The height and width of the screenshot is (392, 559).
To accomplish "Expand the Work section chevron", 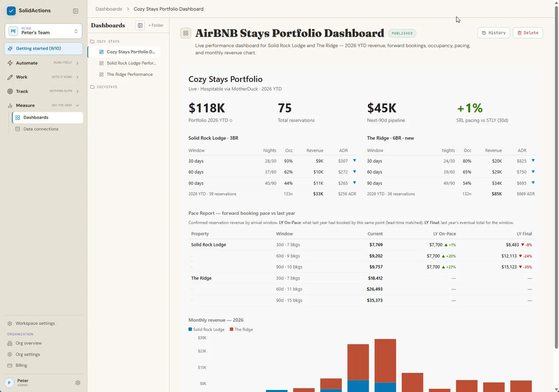I will (77, 77).
